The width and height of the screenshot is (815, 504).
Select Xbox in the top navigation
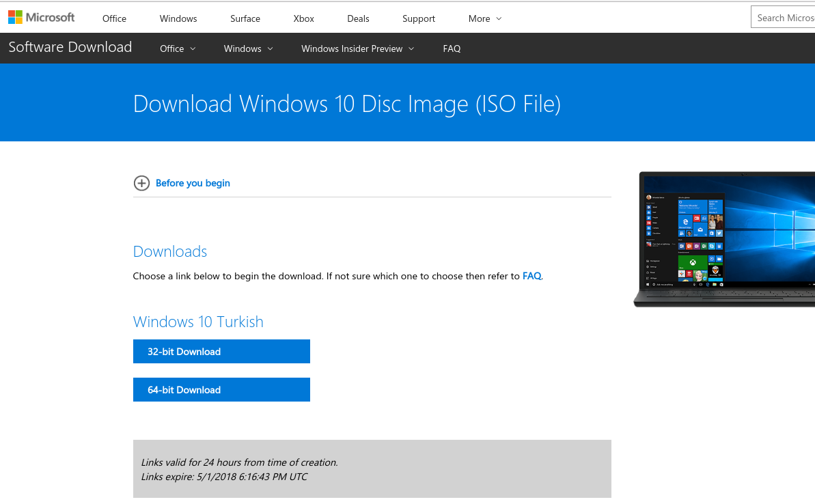303,18
